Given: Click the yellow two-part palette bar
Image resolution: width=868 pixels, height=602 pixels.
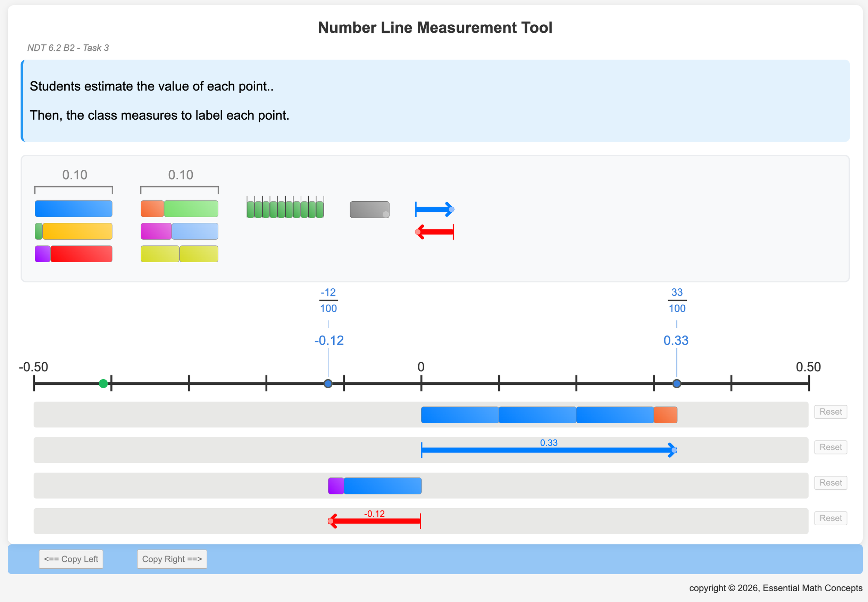Looking at the screenshot, I should 179,254.
